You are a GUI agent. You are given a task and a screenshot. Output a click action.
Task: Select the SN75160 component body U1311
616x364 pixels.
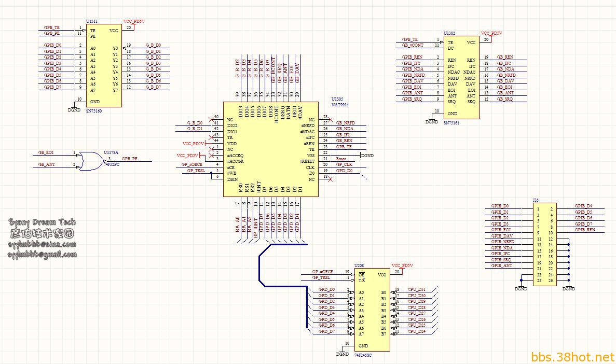(x=104, y=65)
